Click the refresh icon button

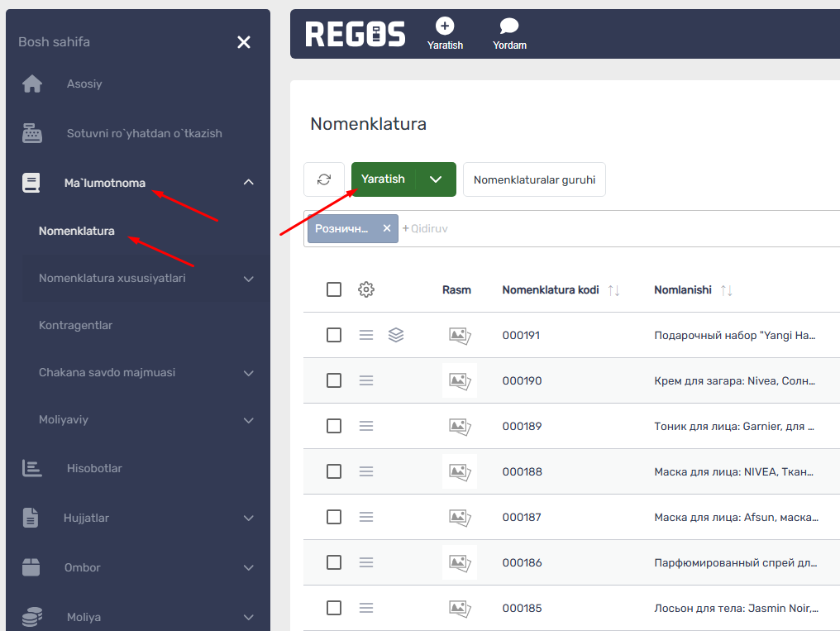324,179
